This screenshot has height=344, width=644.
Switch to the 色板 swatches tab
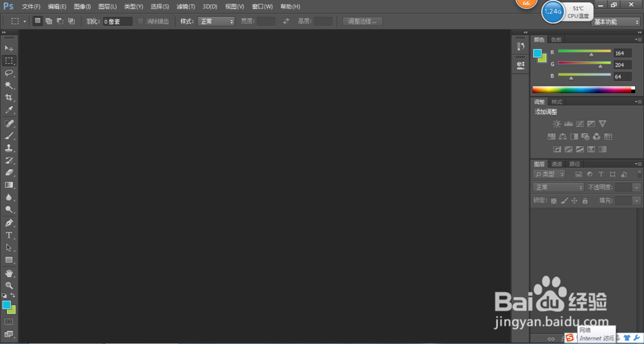coord(556,39)
